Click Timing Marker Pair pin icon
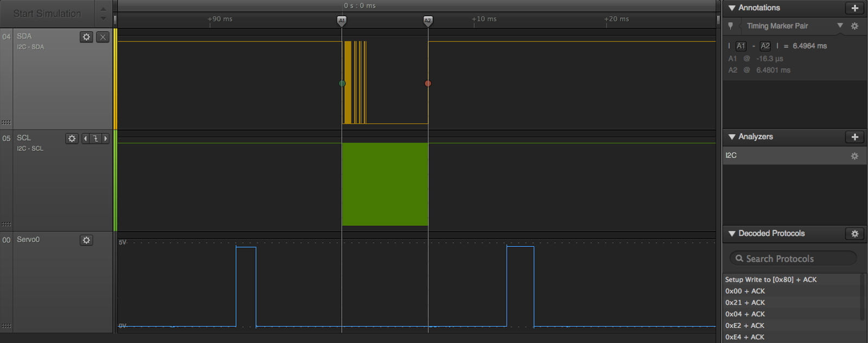The image size is (868, 343). (730, 26)
